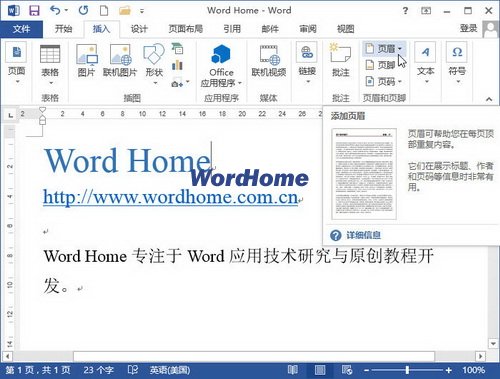Screen dimensions: 500x379
Task: Click the zoom in plus button
Action: [x=449, y=370]
